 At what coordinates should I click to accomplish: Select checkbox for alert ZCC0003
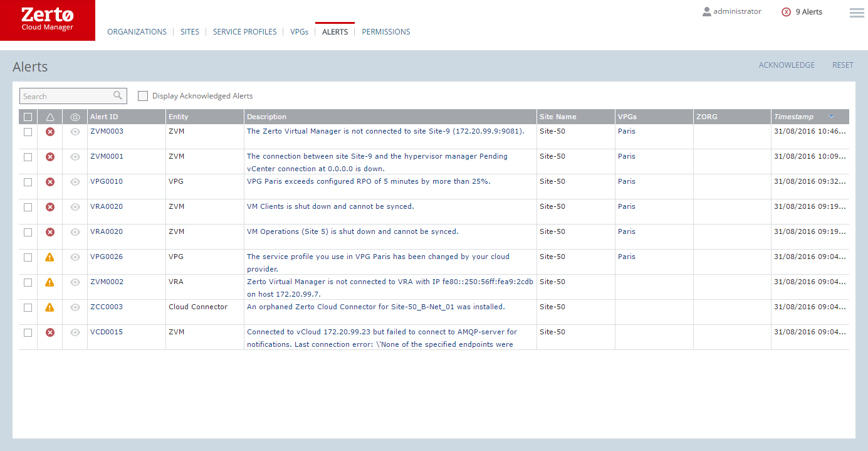tap(28, 307)
